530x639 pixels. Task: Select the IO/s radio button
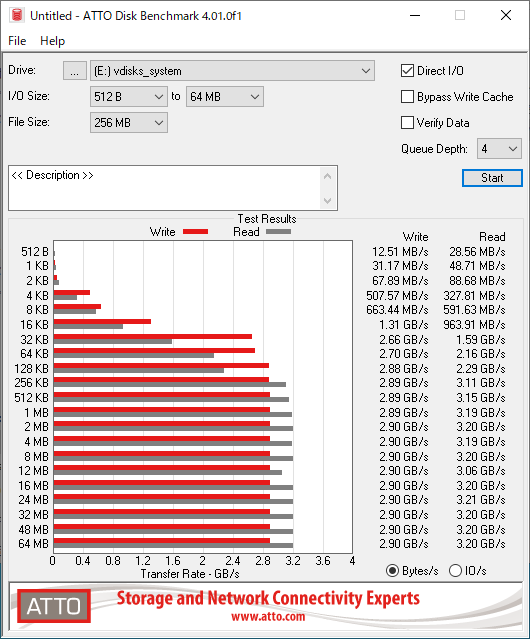coord(455,571)
